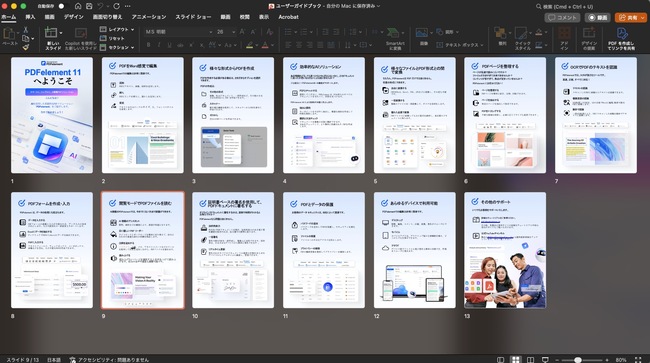Select slide 13 thumbnail with people photo
This screenshot has width=650, height=363.
505,250
